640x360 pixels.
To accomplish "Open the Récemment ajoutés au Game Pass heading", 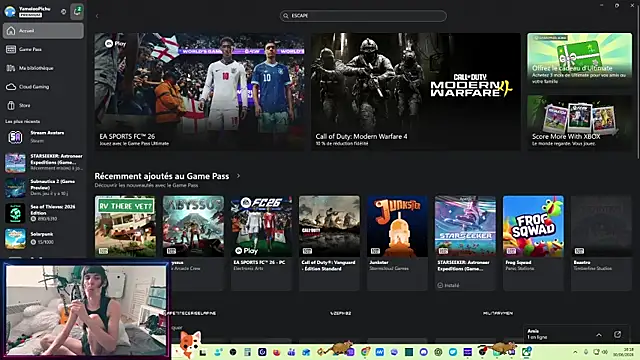I will (162, 176).
